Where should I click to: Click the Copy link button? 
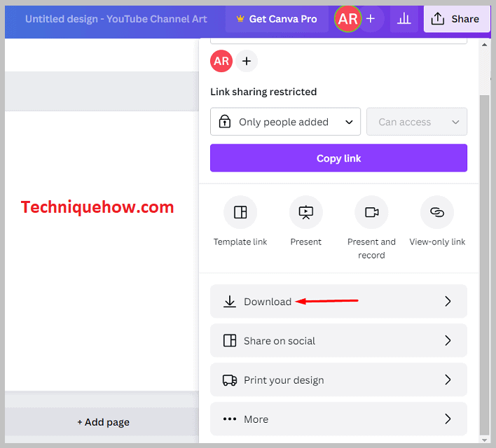click(338, 158)
